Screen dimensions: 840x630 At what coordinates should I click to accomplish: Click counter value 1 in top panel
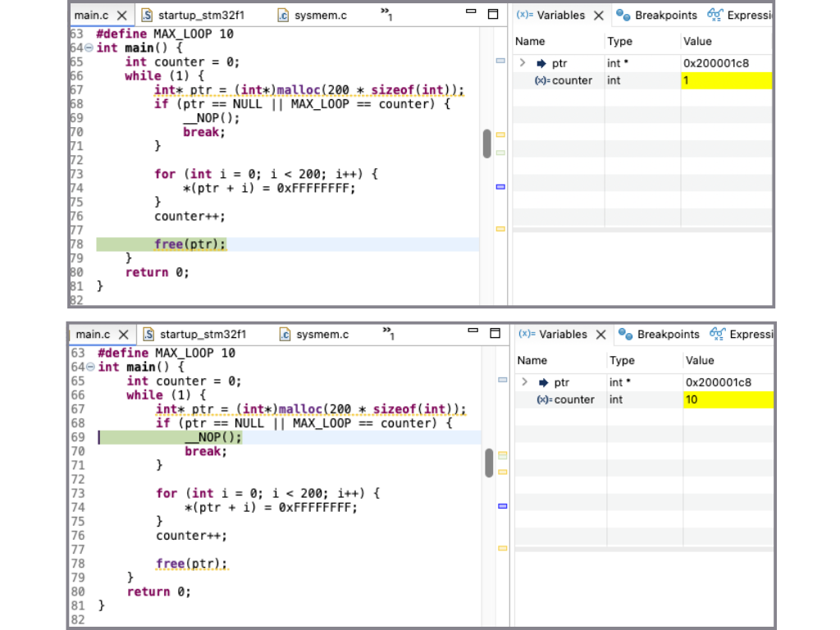[727, 80]
